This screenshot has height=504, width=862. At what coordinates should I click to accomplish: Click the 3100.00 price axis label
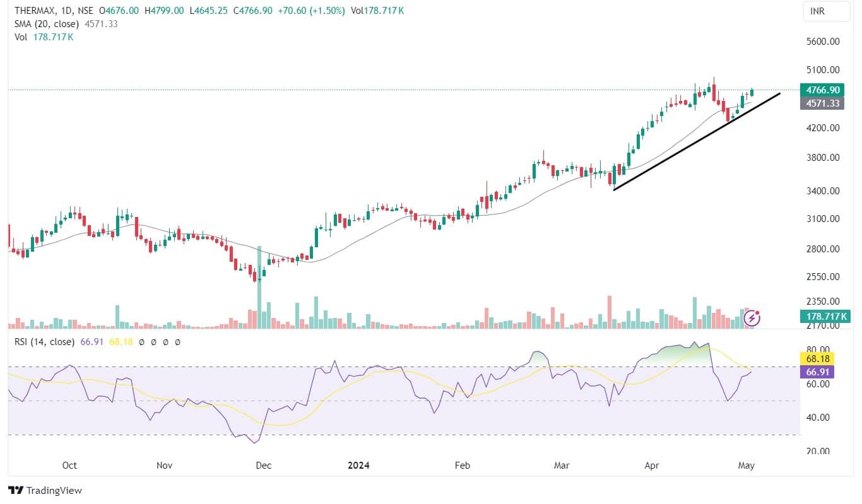pyautogui.click(x=824, y=219)
